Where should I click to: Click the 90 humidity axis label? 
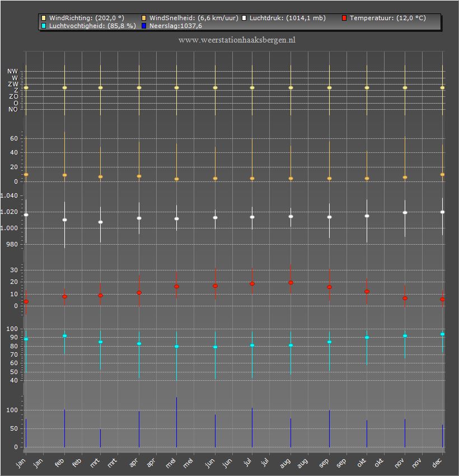click(x=14, y=337)
